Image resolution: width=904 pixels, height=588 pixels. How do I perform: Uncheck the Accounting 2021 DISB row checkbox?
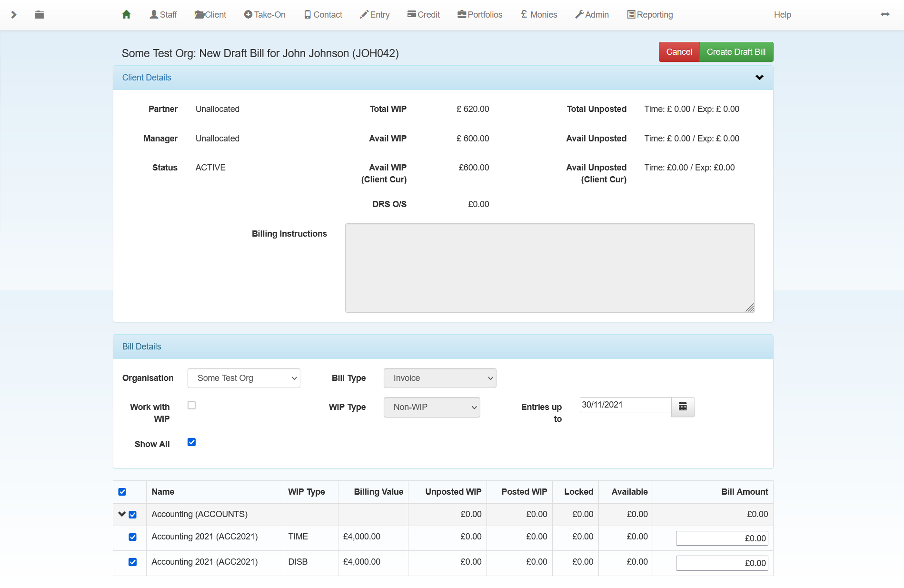(133, 562)
